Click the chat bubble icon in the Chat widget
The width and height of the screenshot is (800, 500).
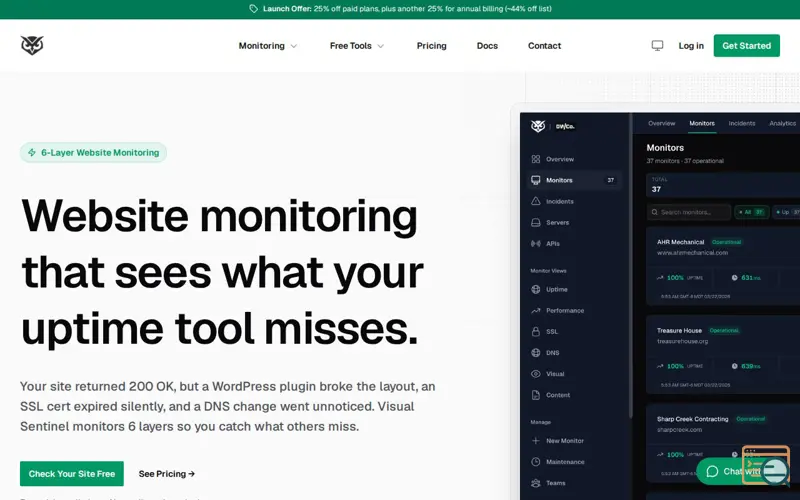[x=712, y=471]
